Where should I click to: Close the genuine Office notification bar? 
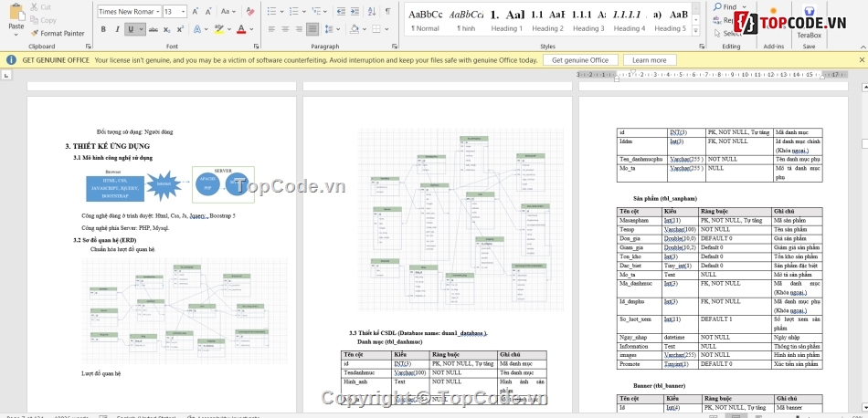(857, 60)
